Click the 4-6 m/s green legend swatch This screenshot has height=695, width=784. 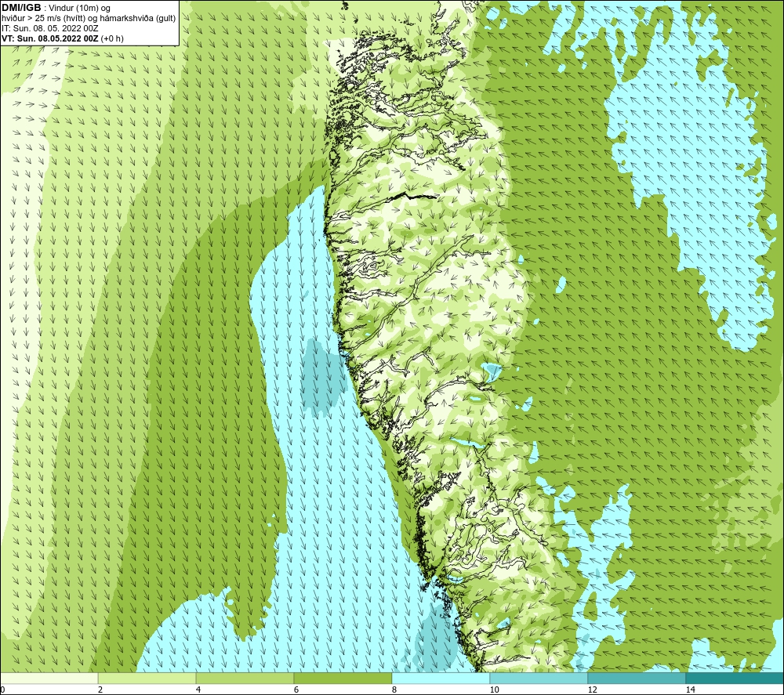point(245,679)
